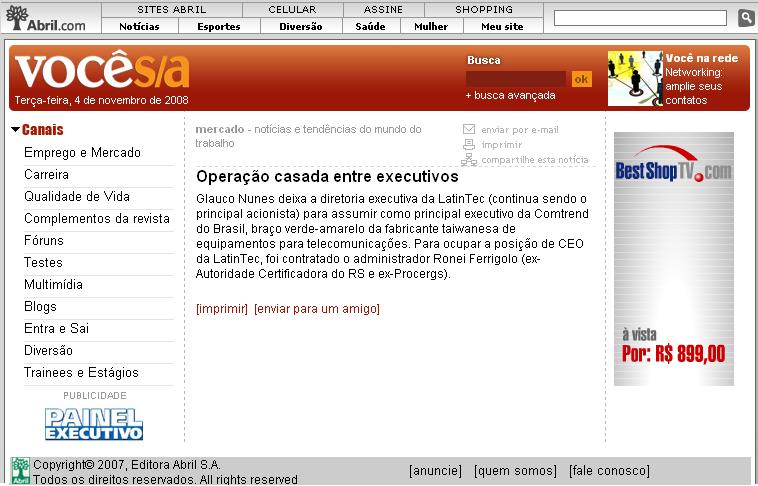Image resolution: width=758 pixels, height=486 pixels.
Task: Click the magnifying glass search icon
Action: pos(746,18)
